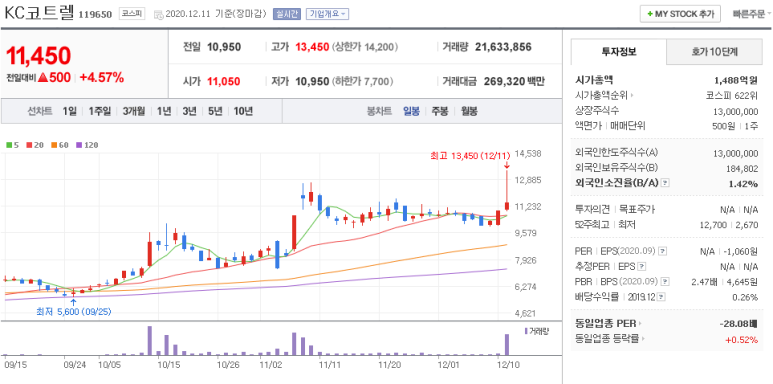The width and height of the screenshot is (773, 384).
Task: Select the 1년 line chart period
Action: (164, 111)
